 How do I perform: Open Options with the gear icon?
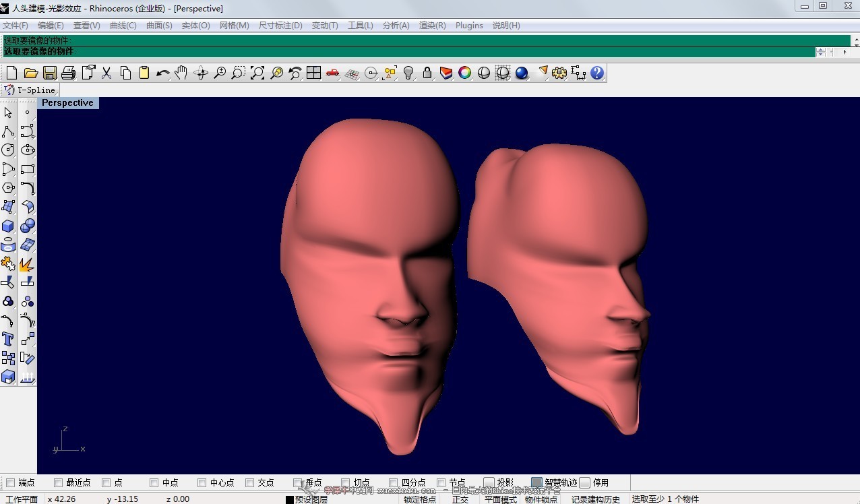click(559, 73)
